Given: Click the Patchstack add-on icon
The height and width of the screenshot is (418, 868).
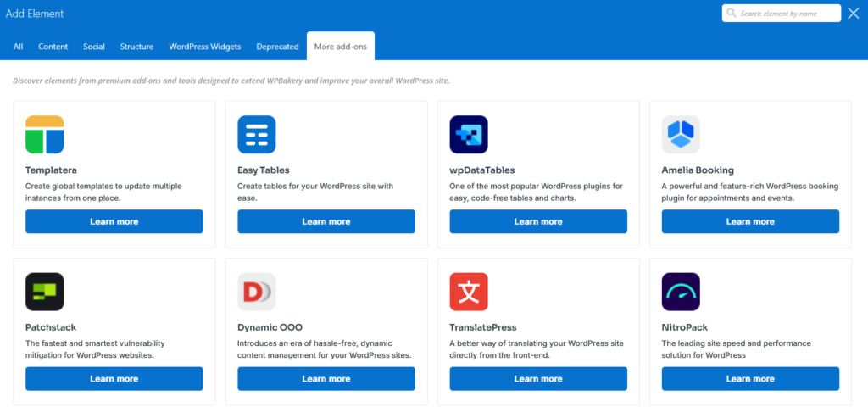Looking at the screenshot, I should [45, 292].
